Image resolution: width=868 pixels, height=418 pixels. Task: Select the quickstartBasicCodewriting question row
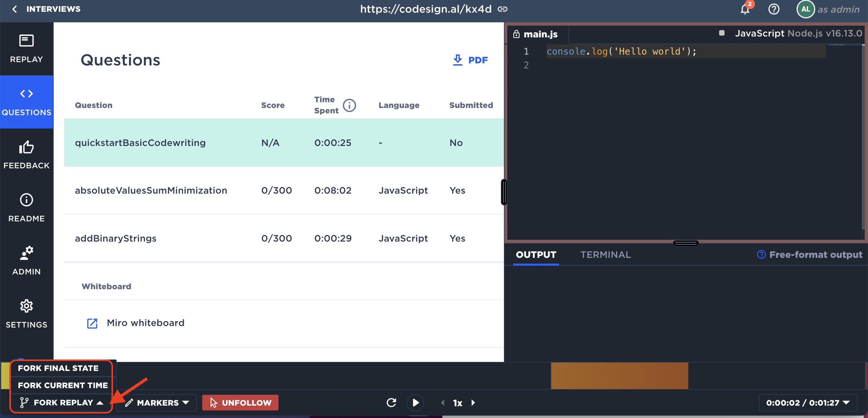click(284, 143)
